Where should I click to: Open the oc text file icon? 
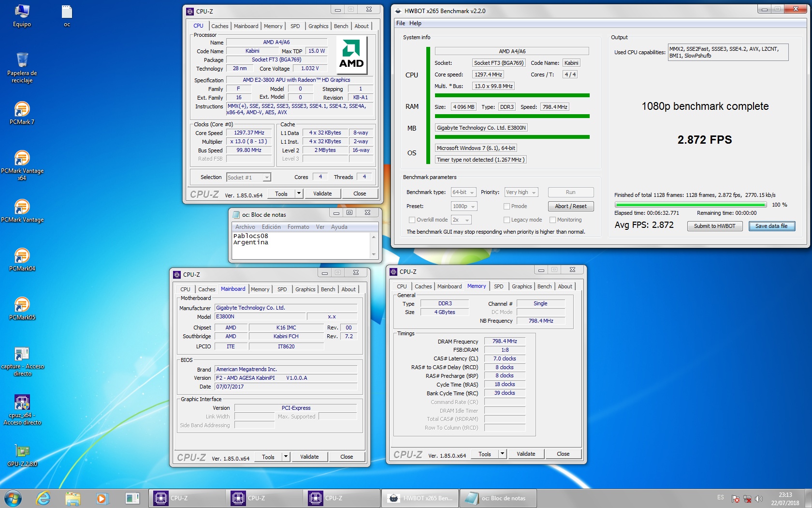[x=67, y=15]
